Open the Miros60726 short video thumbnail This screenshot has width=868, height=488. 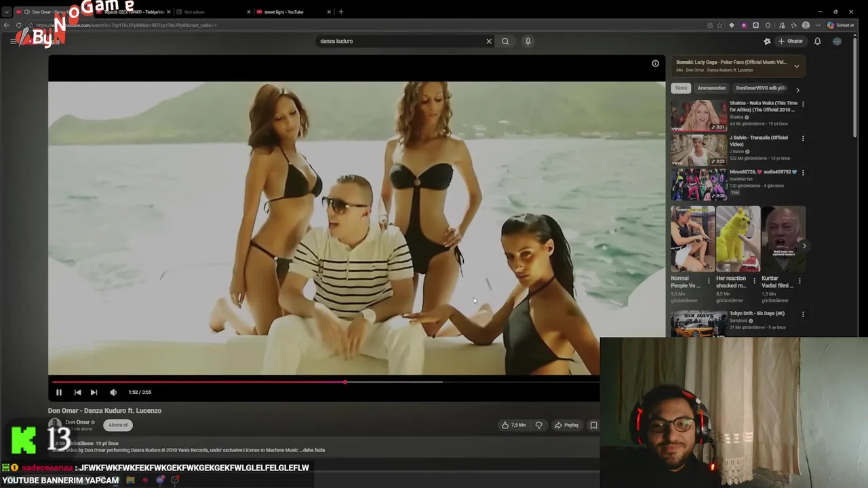coord(698,184)
